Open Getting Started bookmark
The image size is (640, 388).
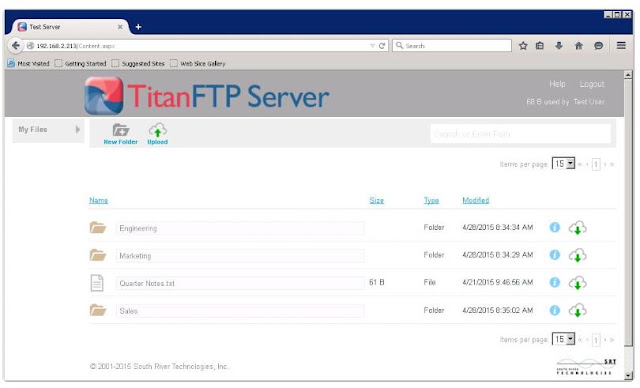pyautogui.click(x=80, y=64)
